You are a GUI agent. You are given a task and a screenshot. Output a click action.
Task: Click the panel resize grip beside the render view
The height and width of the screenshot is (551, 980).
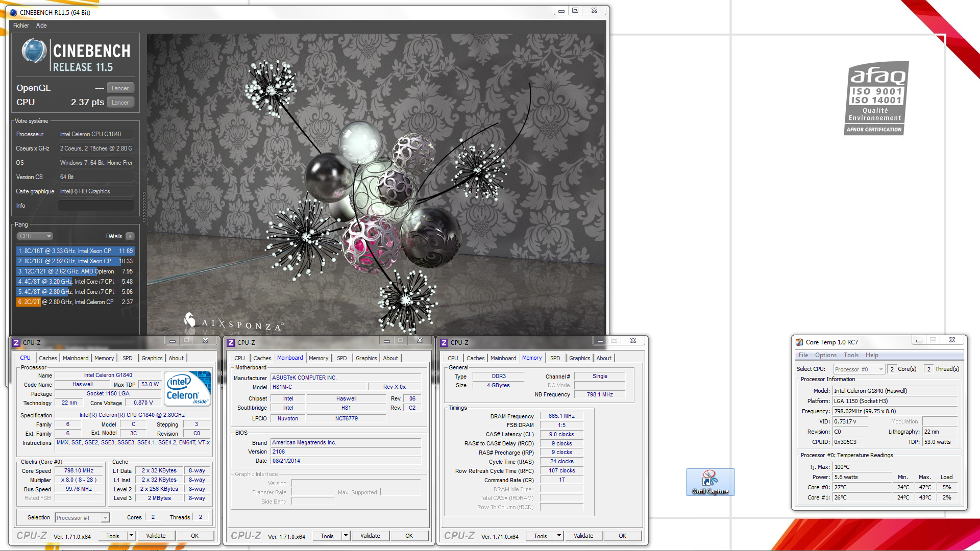(x=144, y=207)
